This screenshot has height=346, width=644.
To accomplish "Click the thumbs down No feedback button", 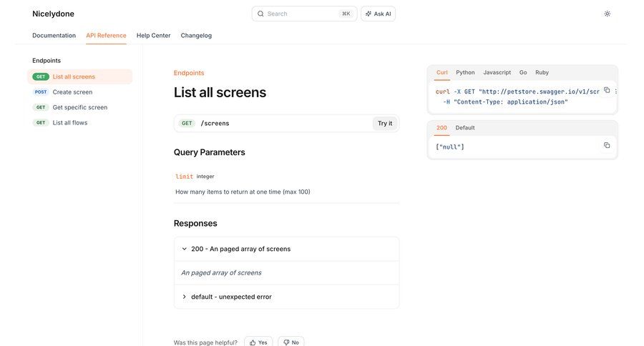I will (x=291, y=342).
